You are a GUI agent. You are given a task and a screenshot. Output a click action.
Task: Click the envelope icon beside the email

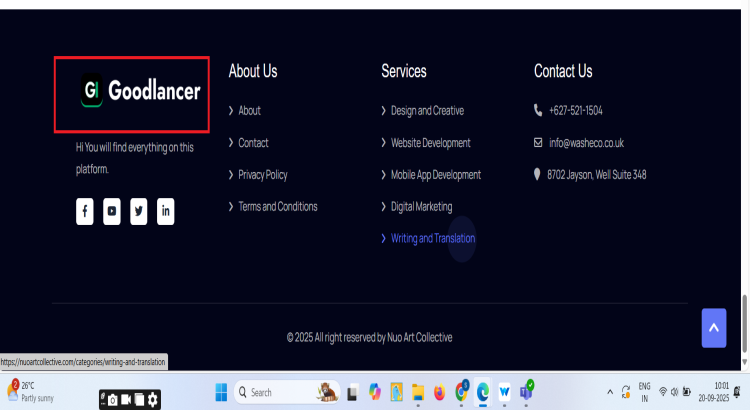pyautogui.click(x=538, y=142)
